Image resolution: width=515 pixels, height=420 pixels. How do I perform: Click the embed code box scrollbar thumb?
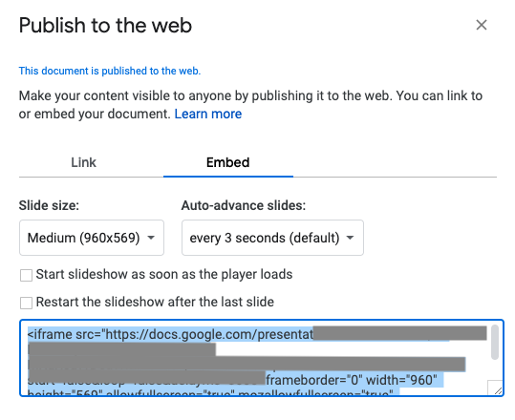pyautogui.click(x=495, y=343)
